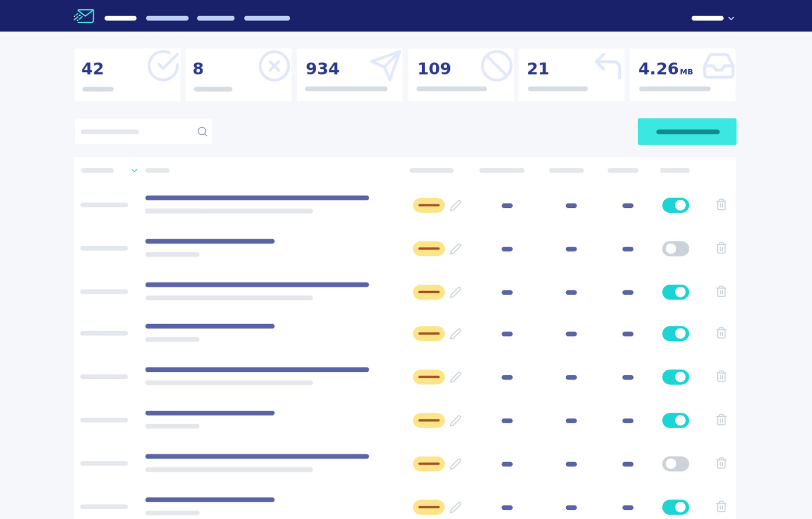The height and width of the screenshot is (519, 812).
Task: Click inside the search input field
Action: click(x=143, y=132)
